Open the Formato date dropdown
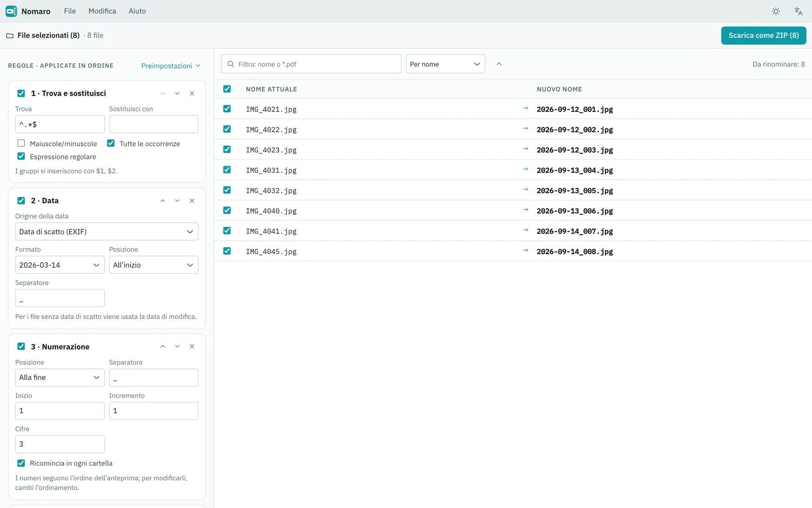812x508 pixels. point(60,265)
